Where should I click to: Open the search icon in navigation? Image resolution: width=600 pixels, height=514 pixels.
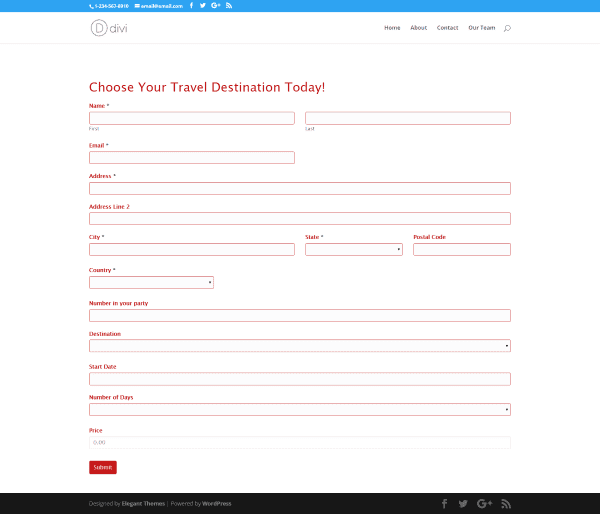click(507, 28)
